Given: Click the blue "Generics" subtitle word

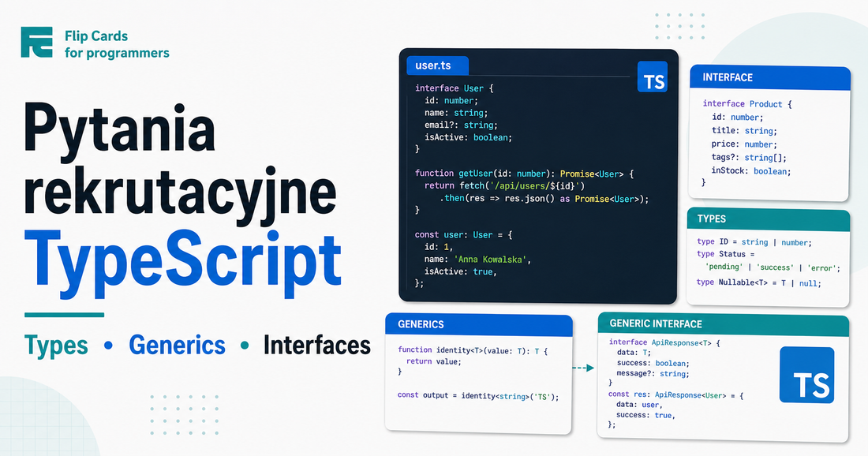Looking at the screenshot, I should pyautogui.click(x=177, y=346).
